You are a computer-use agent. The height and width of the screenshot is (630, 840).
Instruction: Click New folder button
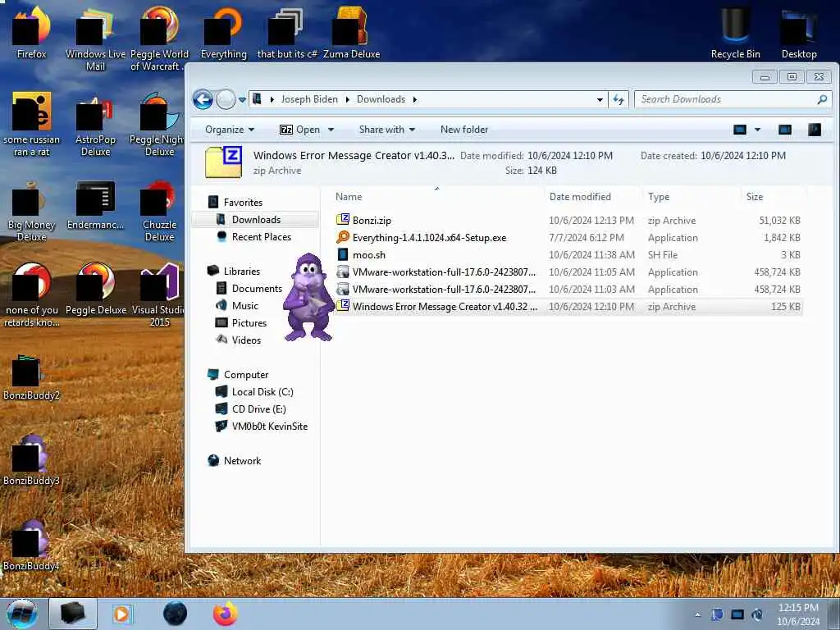coord(464,130)
